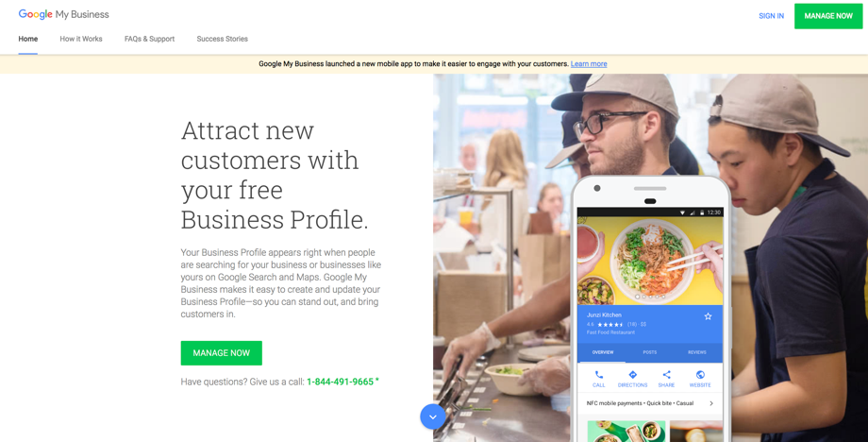Click the Sign In link

pos(771,16)
